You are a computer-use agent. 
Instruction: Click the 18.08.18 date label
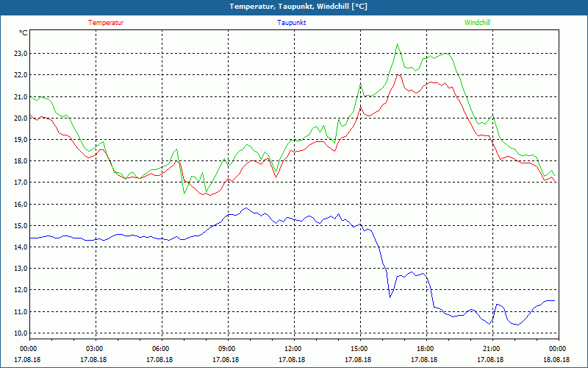click(556, 360)
